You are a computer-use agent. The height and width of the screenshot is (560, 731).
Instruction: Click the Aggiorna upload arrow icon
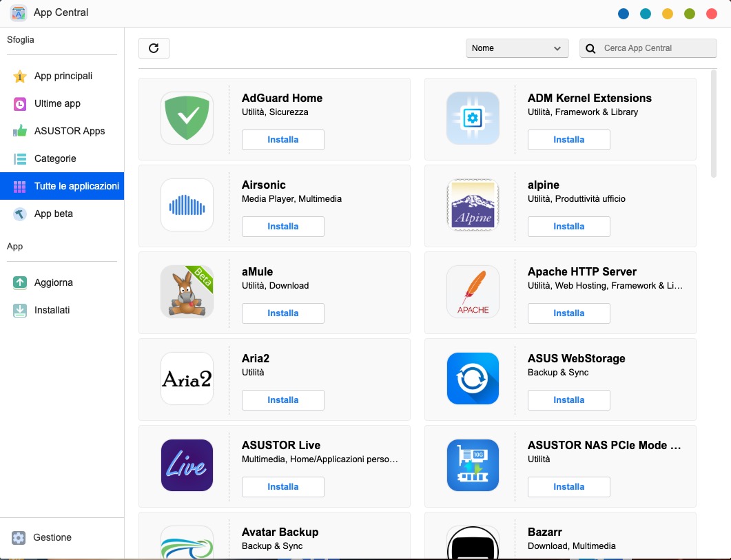(x=19, y=282)
